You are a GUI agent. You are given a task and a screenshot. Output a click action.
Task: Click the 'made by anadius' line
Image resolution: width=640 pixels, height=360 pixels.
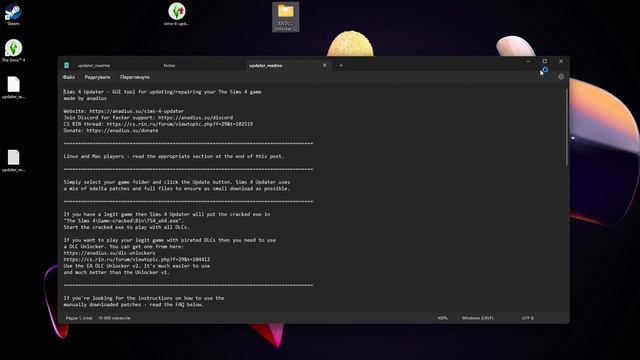85,98
